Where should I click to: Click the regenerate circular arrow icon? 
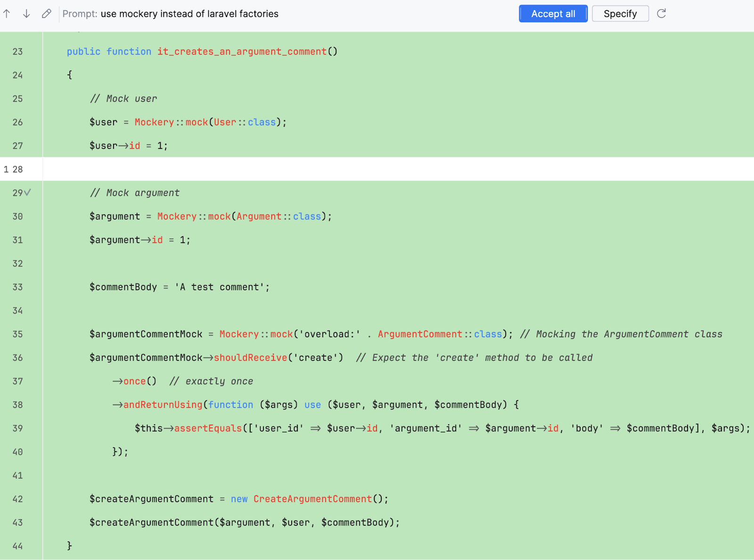662,14
